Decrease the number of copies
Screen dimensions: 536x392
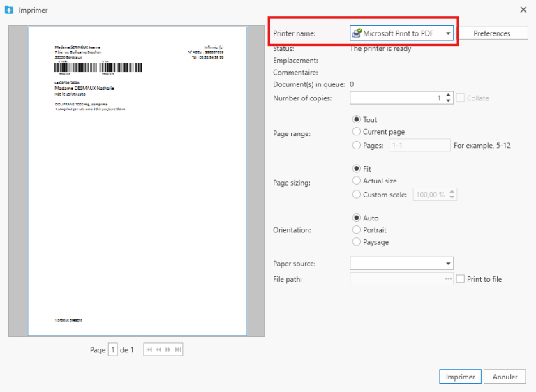449,101
